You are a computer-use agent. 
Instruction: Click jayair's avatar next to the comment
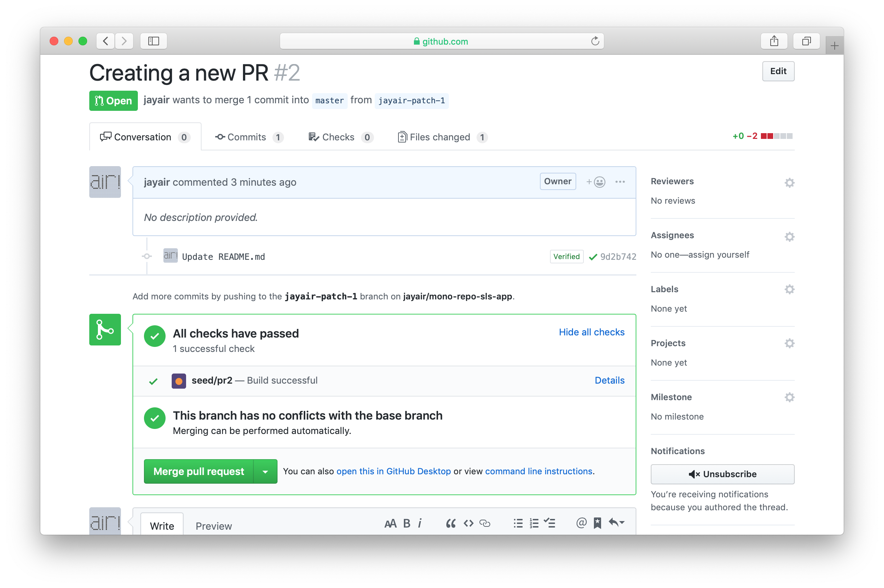[x=105, y=182]
